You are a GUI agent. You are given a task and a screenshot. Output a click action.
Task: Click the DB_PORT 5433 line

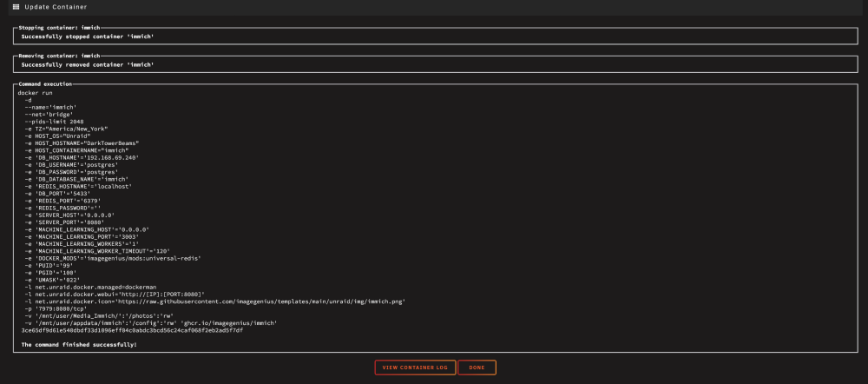(57, 194)
